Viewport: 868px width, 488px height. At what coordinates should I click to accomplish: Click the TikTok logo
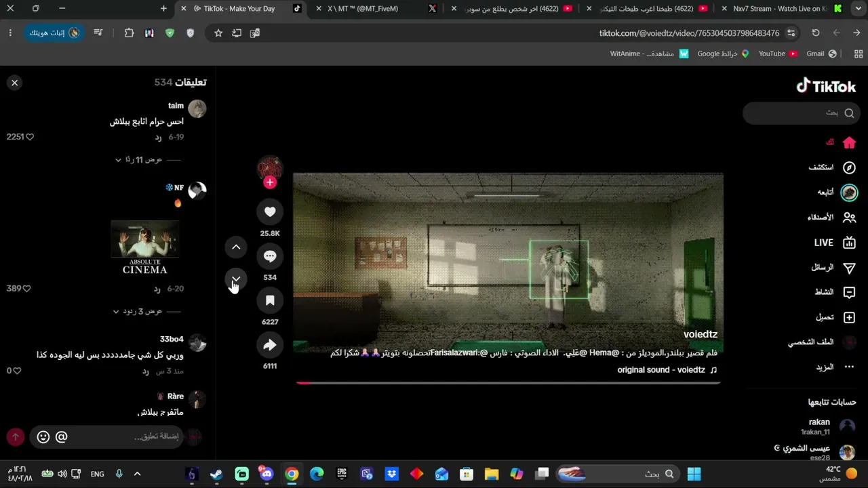coord(826,86)
